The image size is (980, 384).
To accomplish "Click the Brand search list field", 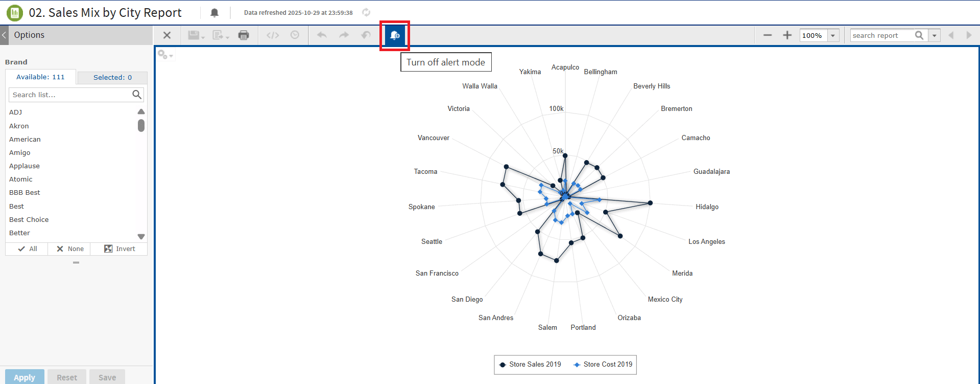I will [x=70, y=95].
